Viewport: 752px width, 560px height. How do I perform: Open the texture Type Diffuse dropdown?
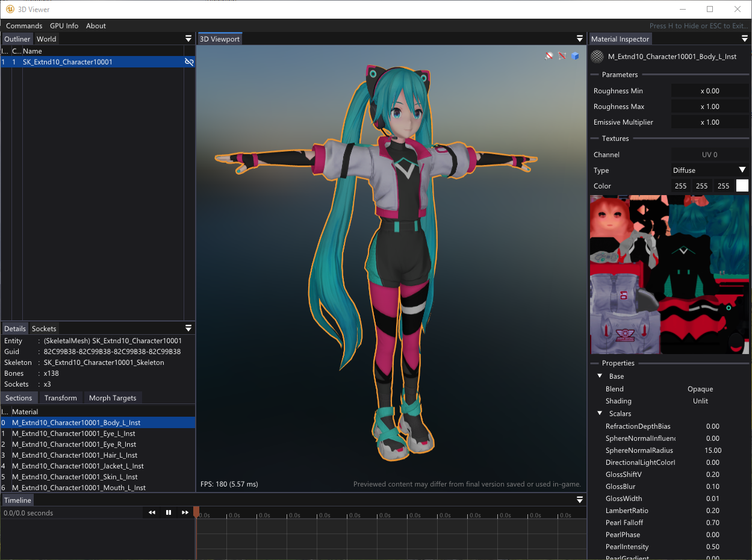(710, 170)
